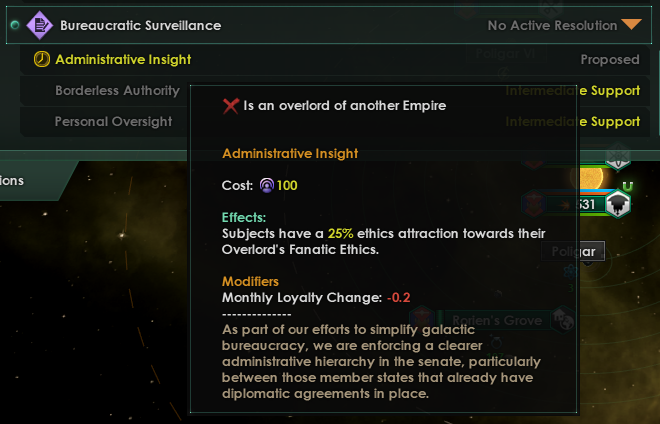Click the 531 fleet power indicator
660x424 pixels.
click(x=585, y=205)
